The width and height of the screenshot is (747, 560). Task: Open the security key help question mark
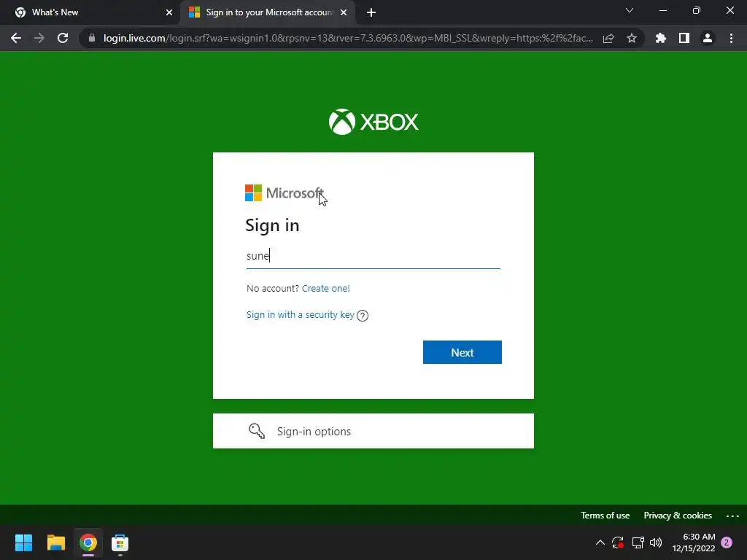tap(363, 316)
